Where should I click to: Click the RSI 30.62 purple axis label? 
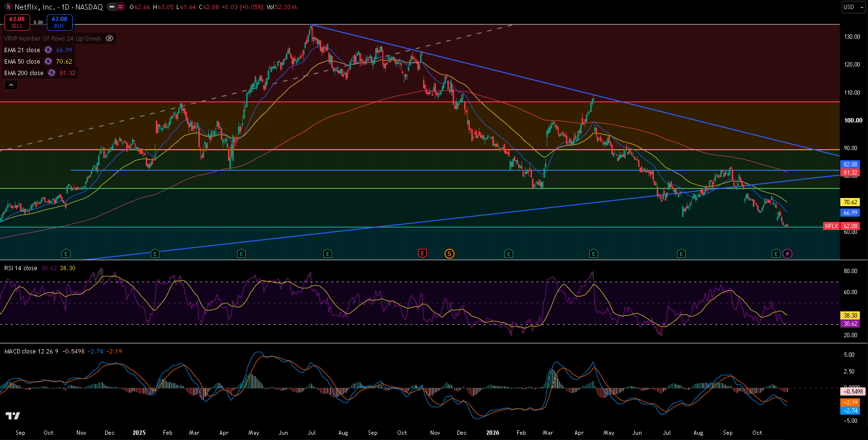[850, 323]
